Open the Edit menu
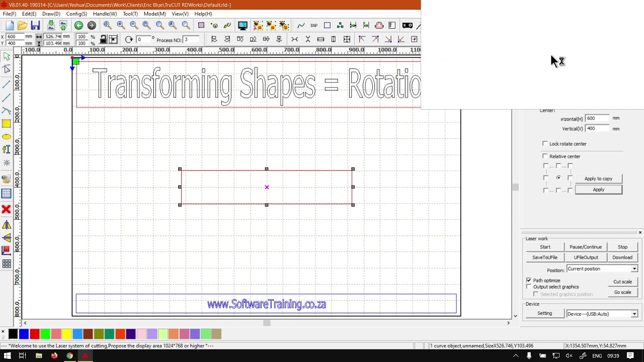 (x=29, y=14)
